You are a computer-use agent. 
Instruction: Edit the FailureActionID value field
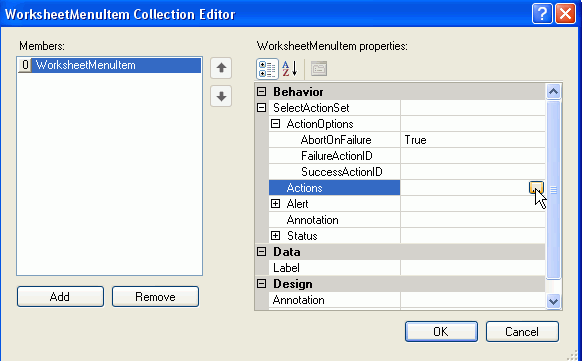pyautogui.click(x=473, y=156)
